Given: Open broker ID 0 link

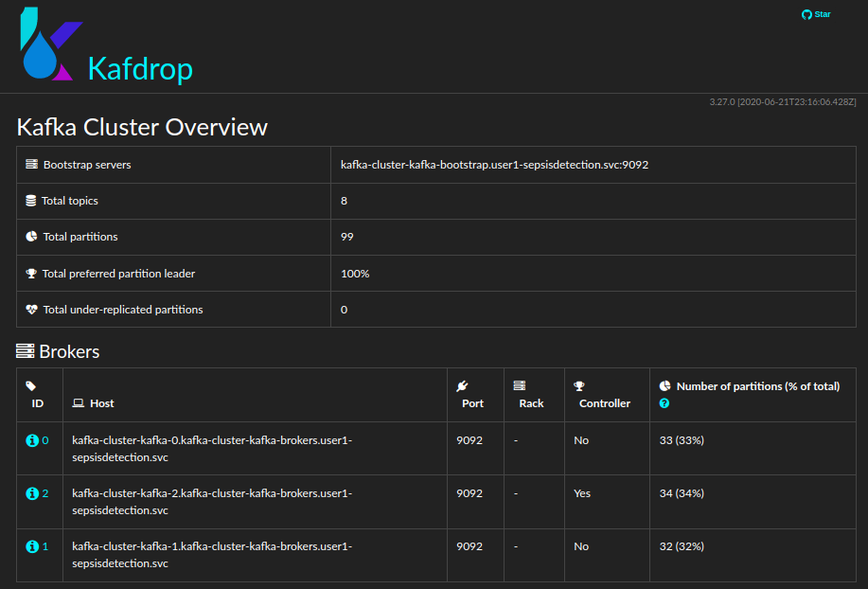Looking at the screenshot, I should (x=45, y=440).
